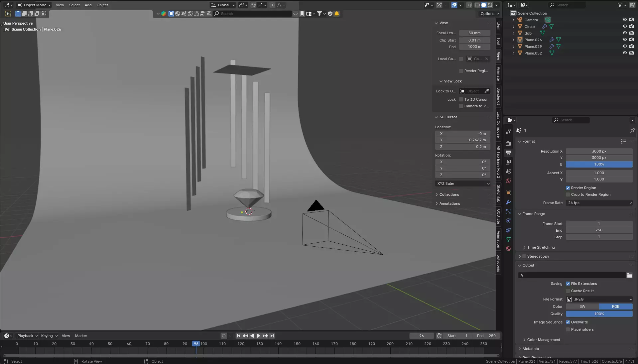
Task: Open the Material properties tab
Action: coord(508,249)
